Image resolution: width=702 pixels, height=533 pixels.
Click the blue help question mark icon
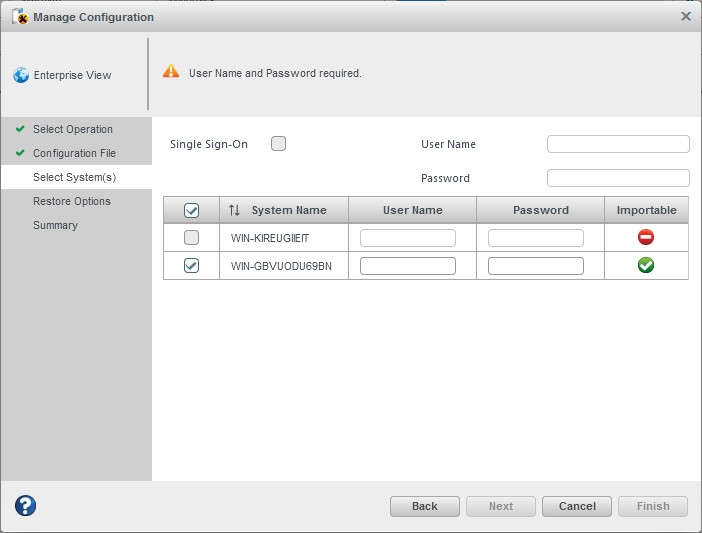(25, 506)
